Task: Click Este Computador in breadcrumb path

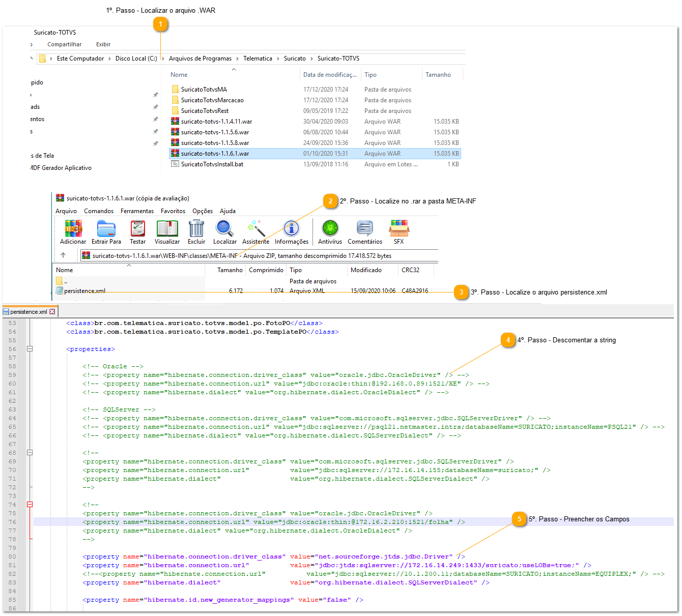Action: tap(80, 58)
